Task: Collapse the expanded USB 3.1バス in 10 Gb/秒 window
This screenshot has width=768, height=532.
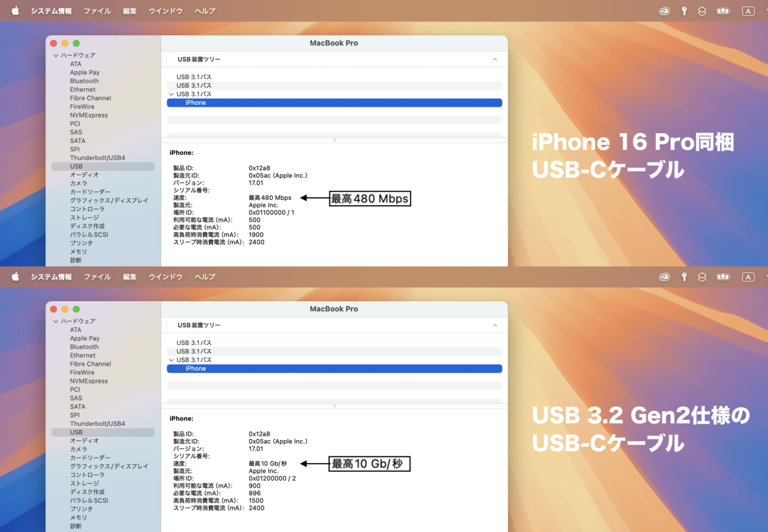Action: [x=171, y=360]
